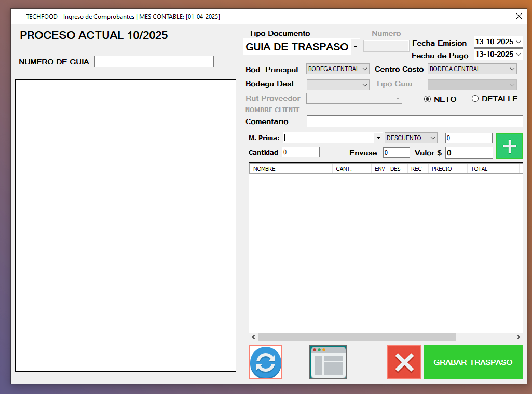Click the Comentario text field
This screenshot has width=532, height=394.
tap(414, 121)
